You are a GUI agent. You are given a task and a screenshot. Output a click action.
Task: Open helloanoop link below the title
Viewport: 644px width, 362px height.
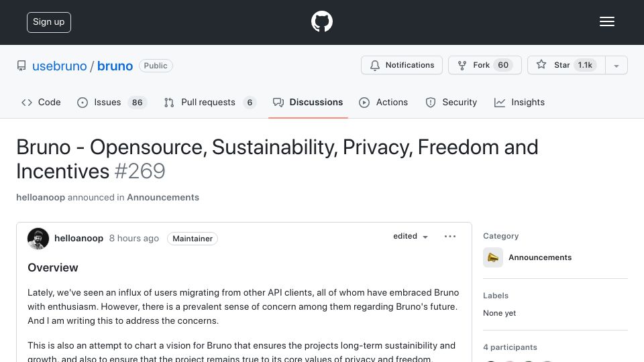click(41, 197)
